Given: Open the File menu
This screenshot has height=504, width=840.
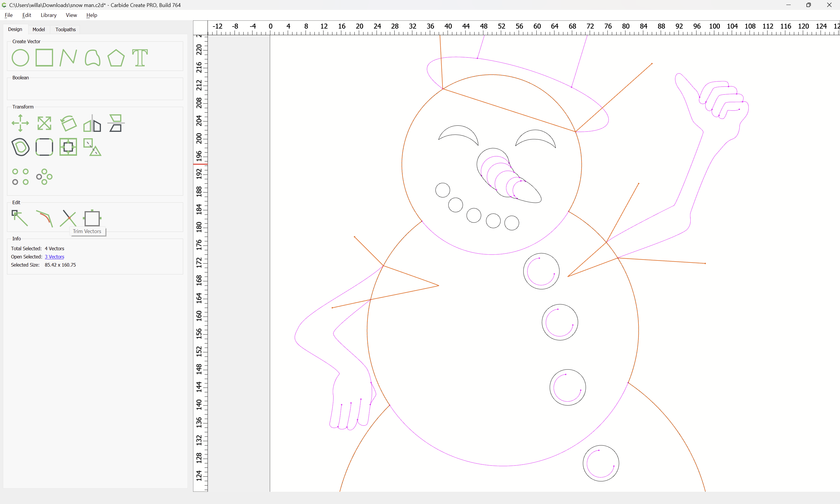Looking at the screenshot, I should (x=9, y=15).
